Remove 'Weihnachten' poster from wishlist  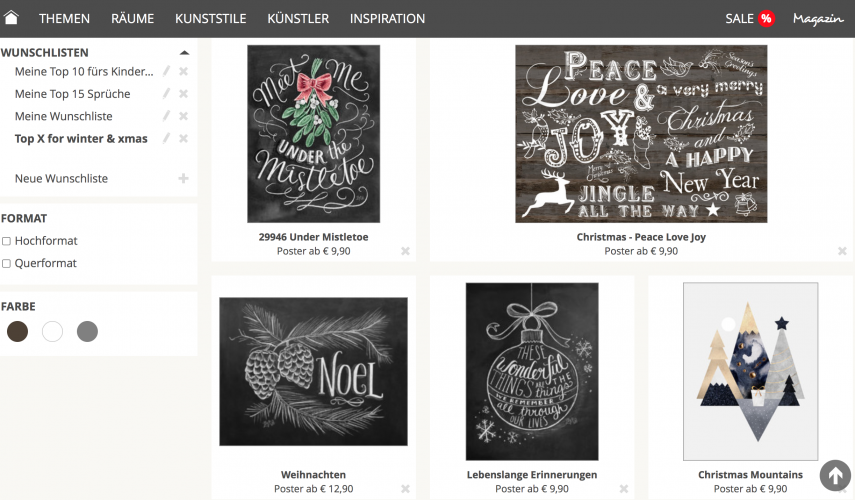[x=405, y=489]
